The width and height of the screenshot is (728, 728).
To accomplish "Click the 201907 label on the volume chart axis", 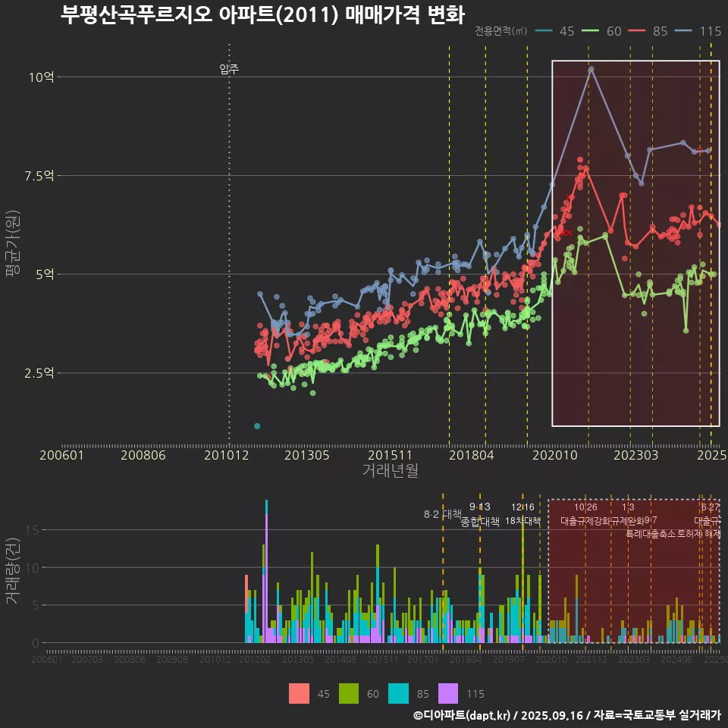I will (508, 659).
